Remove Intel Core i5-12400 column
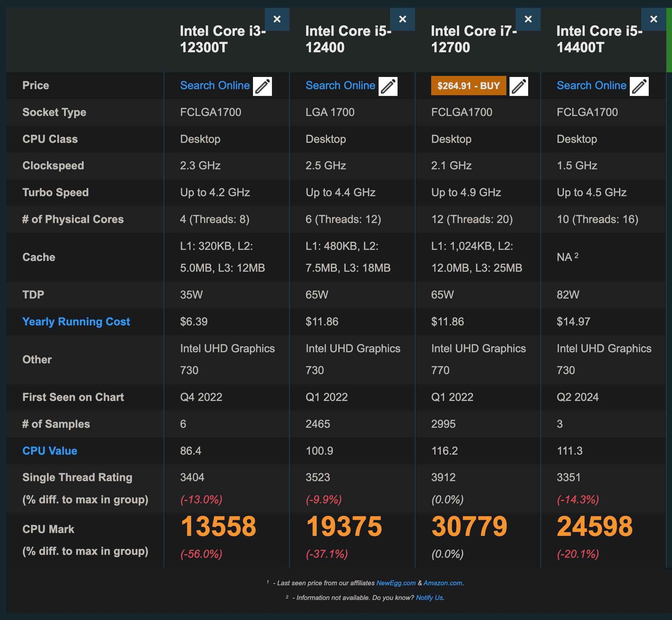The width and height of the screenshot is (672, 620). tap(403, 19)
